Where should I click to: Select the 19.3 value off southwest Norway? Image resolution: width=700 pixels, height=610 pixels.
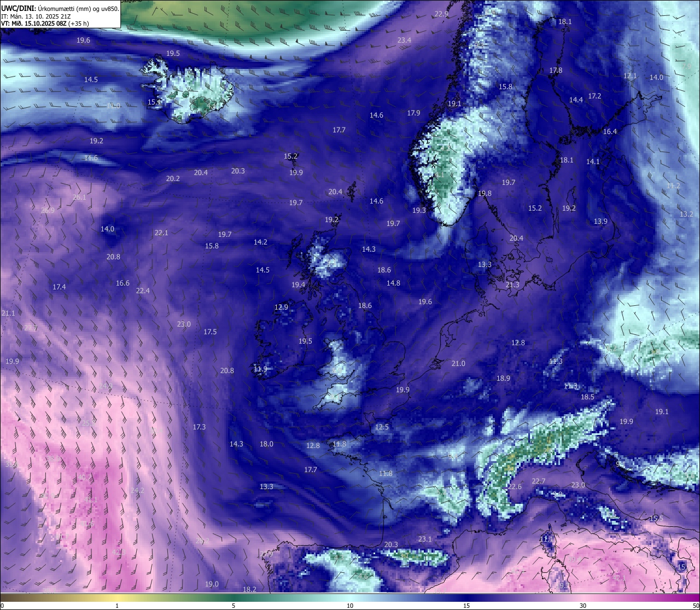[419, 210]
